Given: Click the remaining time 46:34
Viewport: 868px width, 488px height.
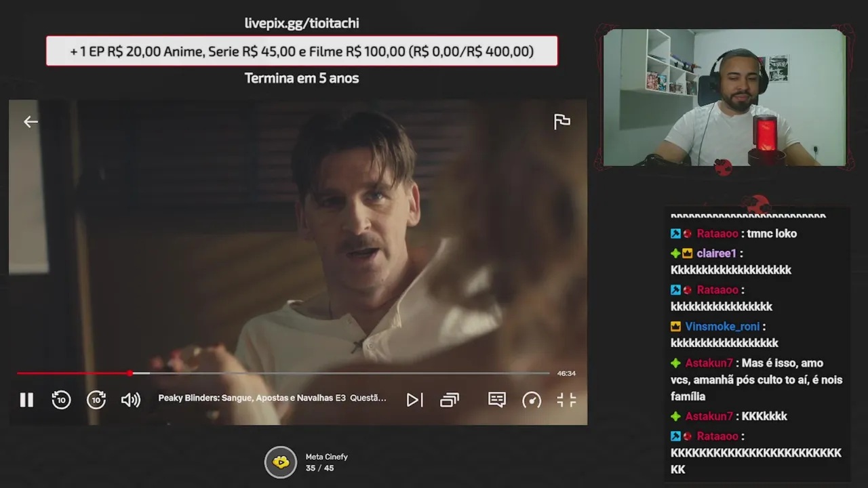Looking at the screenshot, I should [566, 373].
